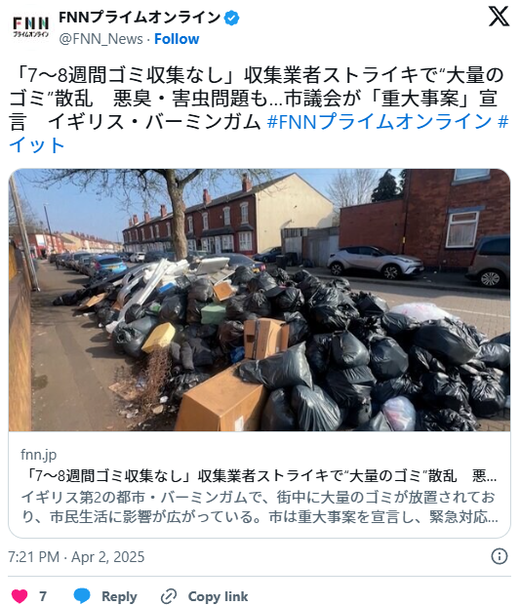Screen dimensions: 520x606
Task: Open the article description summary text
Action: 259,507
